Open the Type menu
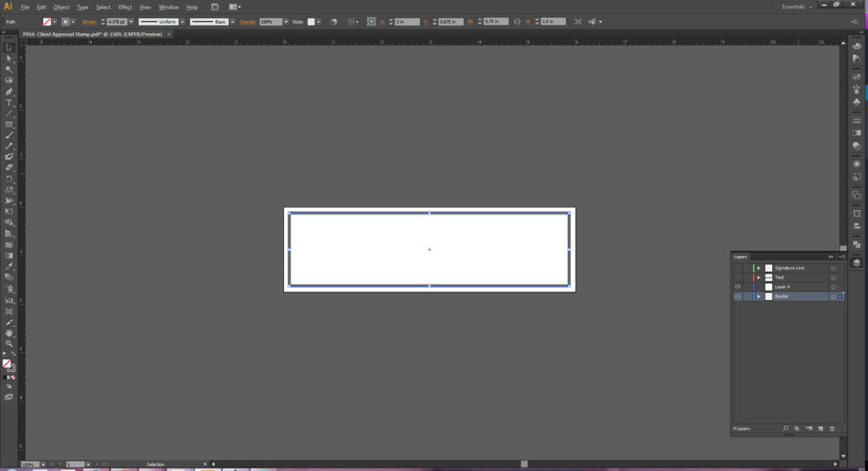This screenshot has height=471, width=868. 82,7
